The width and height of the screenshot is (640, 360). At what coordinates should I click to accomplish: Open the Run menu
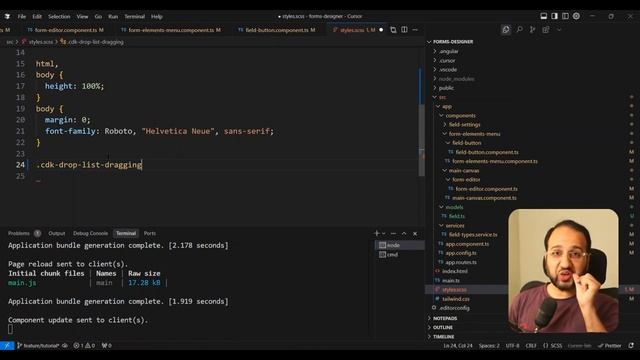113,16
